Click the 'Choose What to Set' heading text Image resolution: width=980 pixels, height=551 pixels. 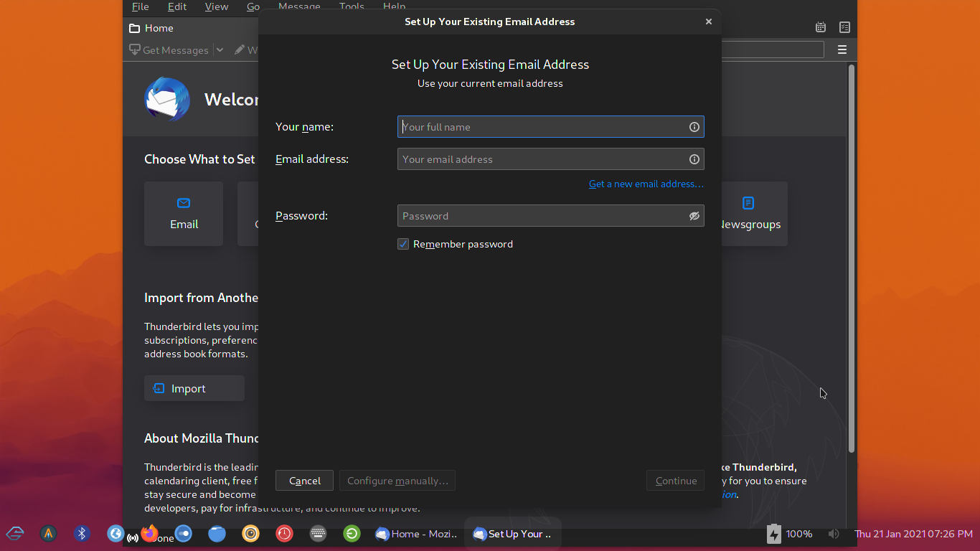[199, 159]
